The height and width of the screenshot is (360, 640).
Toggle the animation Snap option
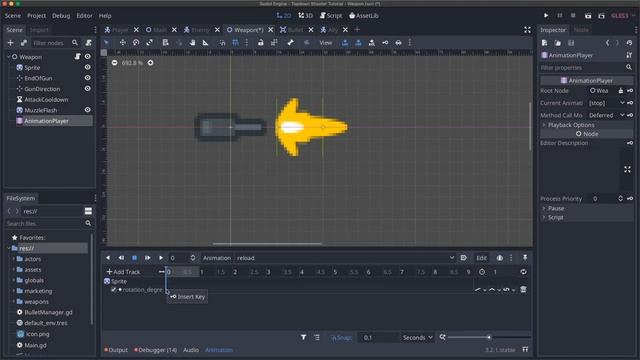[x=341, y=338]
